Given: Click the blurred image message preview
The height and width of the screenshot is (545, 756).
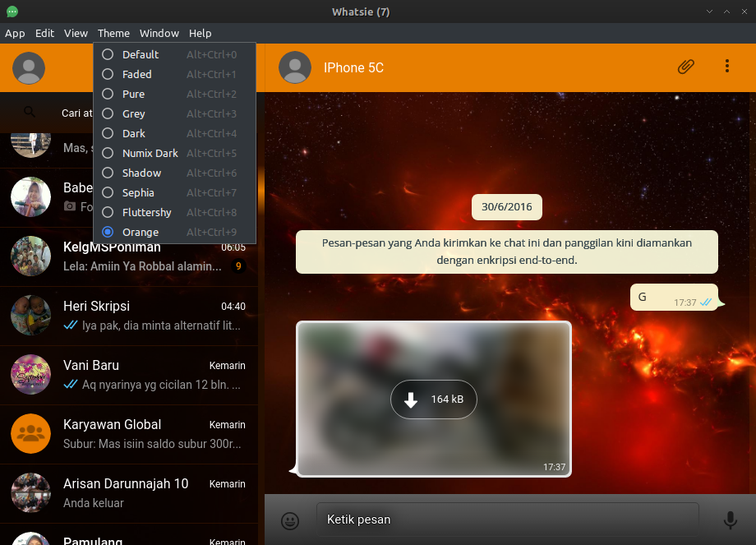Looking at the screenshot, I should coord(433,399).
